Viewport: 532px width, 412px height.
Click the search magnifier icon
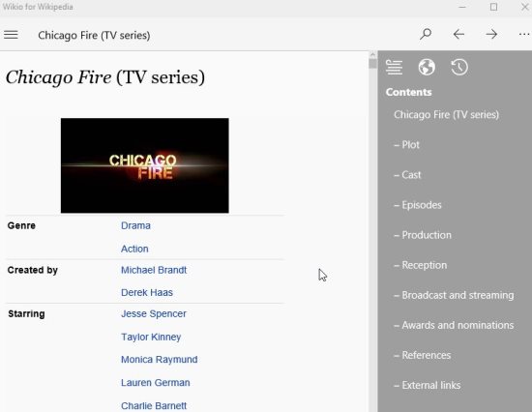426,34
